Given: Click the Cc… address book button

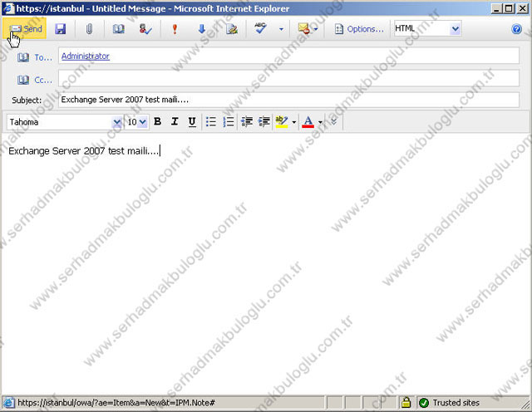Looking at the screenshot, I should [x=43, y=80].
